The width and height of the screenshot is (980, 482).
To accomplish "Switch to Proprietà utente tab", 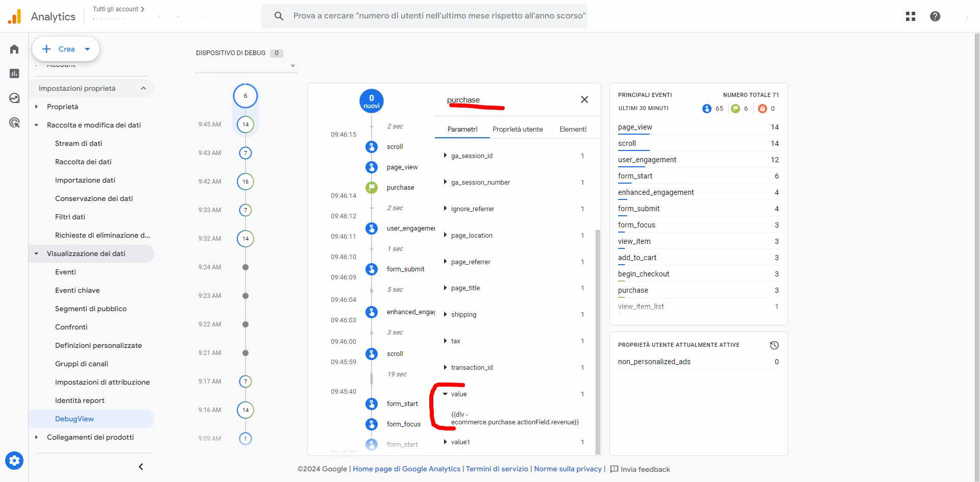I will pyautogui.click(x=517, y=129).
